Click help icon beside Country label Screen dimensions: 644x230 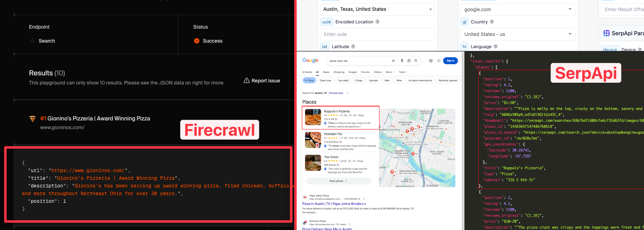click(x=492, y=22)
